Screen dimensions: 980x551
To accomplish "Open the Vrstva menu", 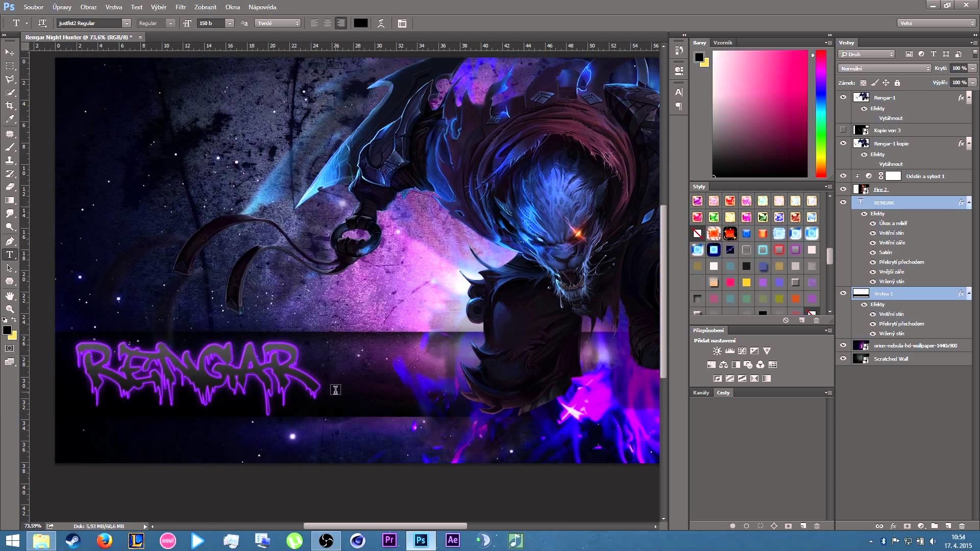I will point(113,7).
